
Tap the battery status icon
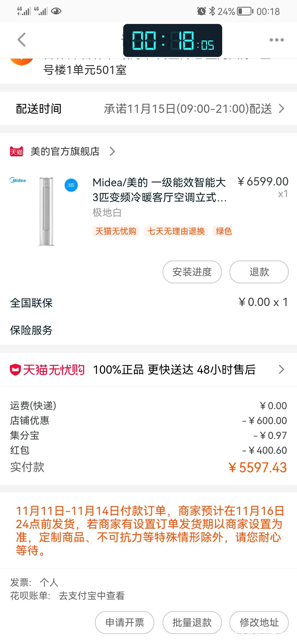point(245,11)
